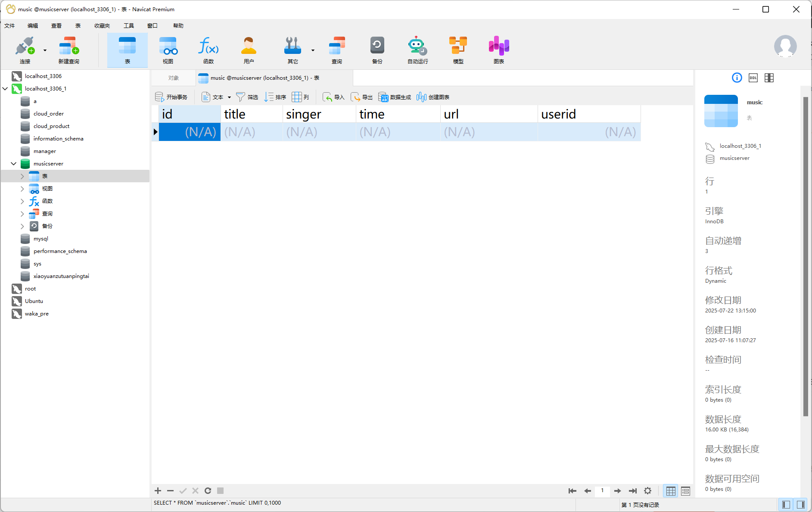
Task: Select the music @musicserver table tab
Action: coord(274,78)
